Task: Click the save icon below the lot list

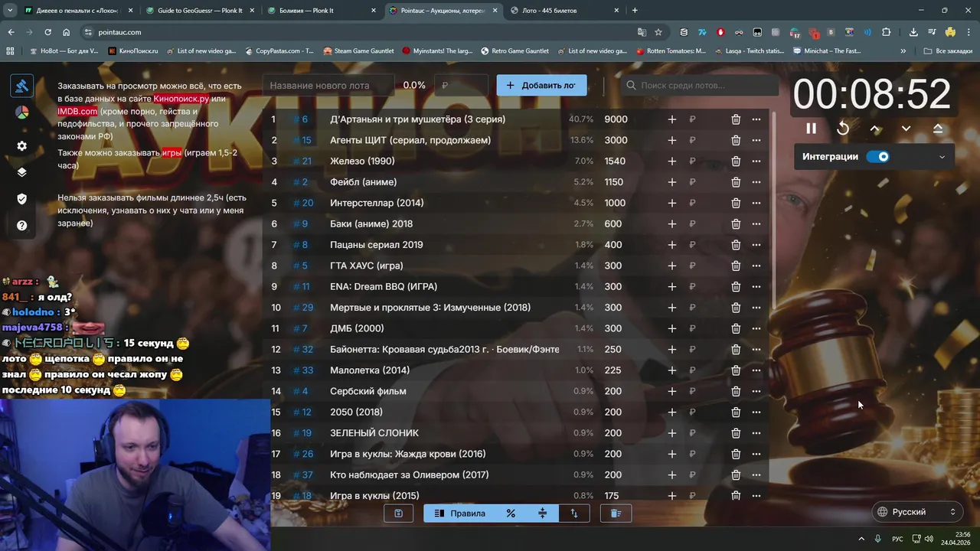Action: pos(398,514)
